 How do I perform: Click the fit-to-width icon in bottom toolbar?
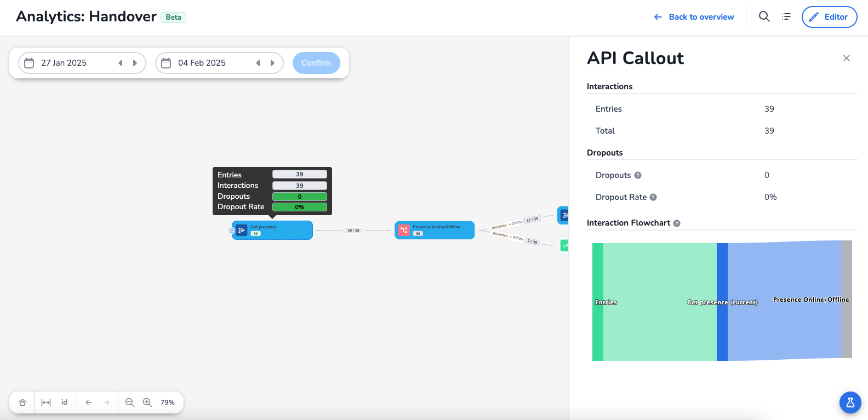pyautogui.click(x=46, y=402)
